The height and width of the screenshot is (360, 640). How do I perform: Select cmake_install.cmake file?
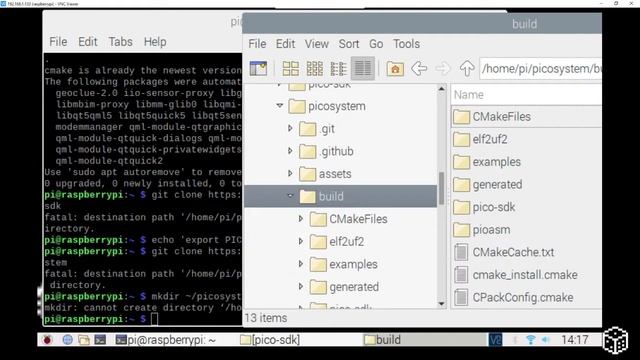(x=515, y=275)
